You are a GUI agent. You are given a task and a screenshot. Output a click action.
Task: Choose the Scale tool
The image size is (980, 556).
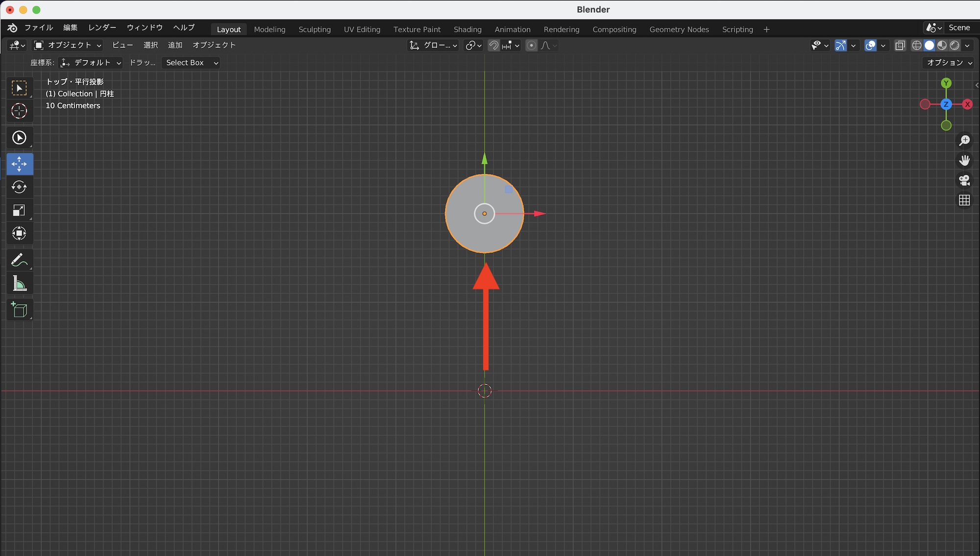19,211
